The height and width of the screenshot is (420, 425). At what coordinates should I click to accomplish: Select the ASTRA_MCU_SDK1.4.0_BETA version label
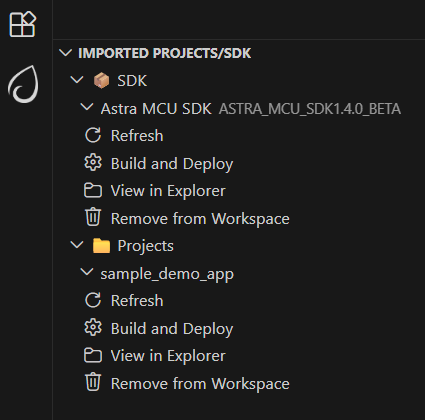pyautogui.click(x=310, y=109)
